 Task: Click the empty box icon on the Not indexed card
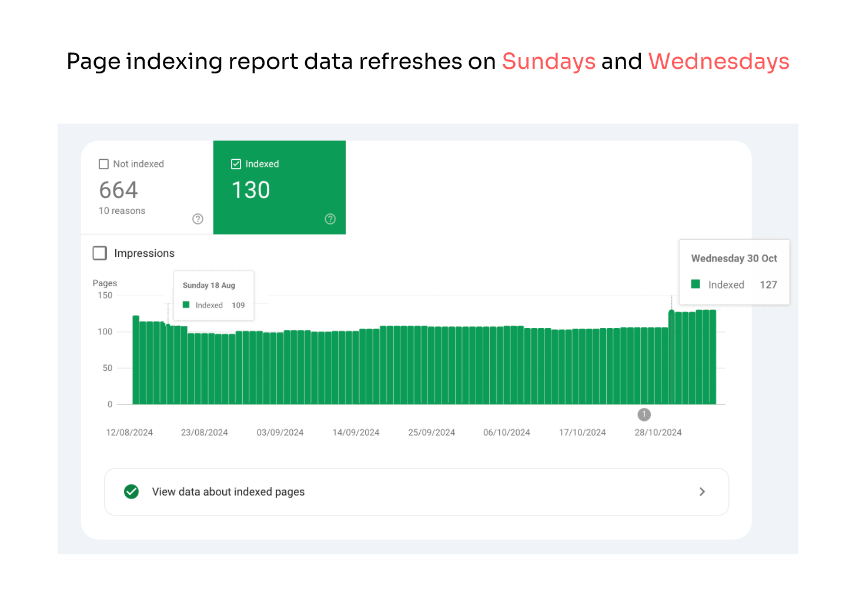tap(104, 164)
